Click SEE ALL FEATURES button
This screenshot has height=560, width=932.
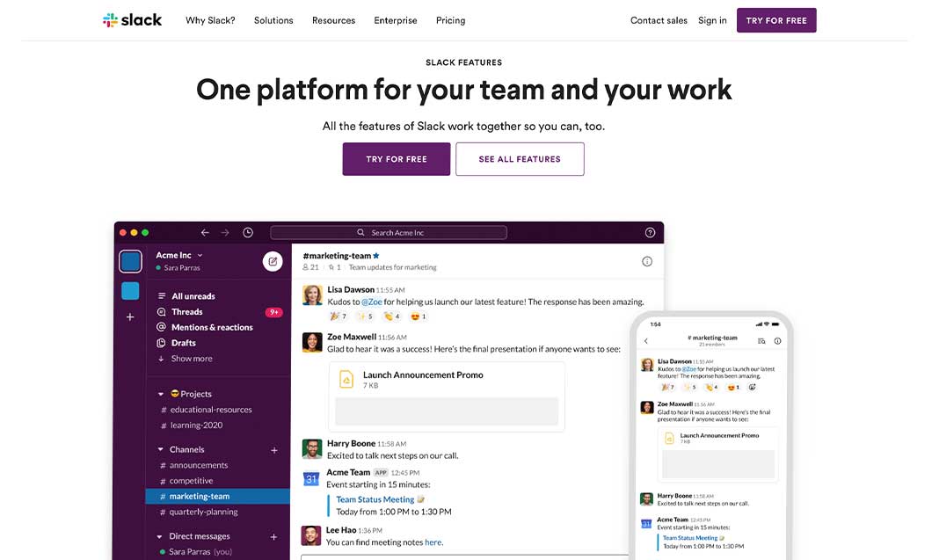click(520, 159)
